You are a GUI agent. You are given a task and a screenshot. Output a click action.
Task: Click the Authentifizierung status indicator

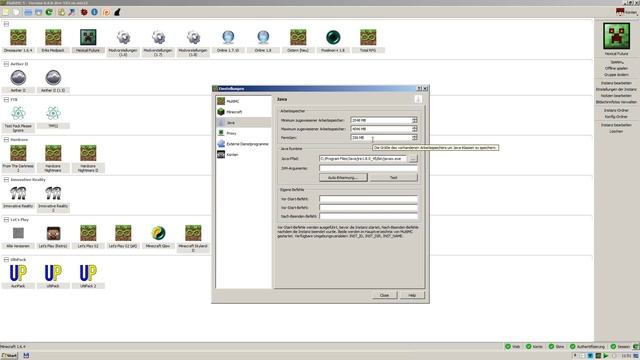(x=587, y=347)
